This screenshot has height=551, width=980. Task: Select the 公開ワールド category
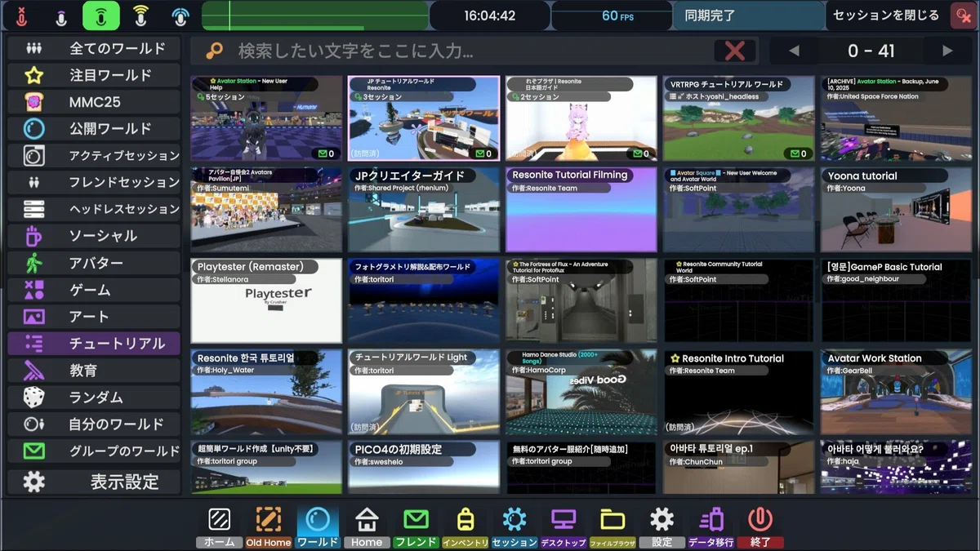(x=94, y=129)
